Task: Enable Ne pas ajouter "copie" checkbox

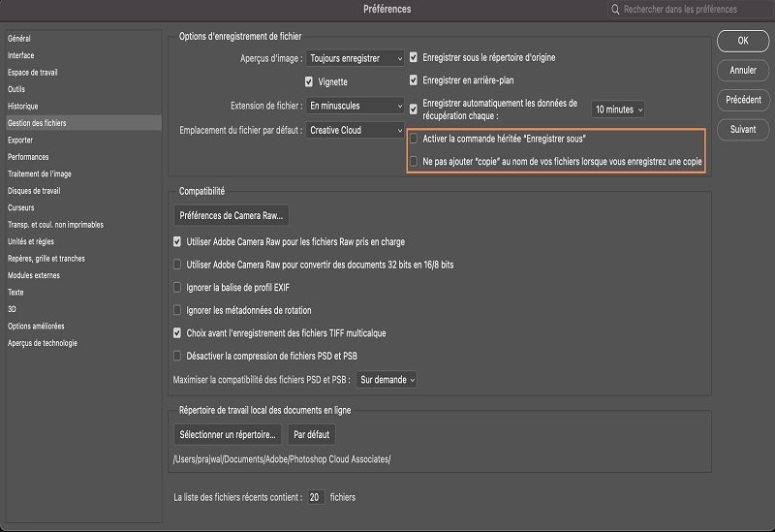Action: (414, 161)
